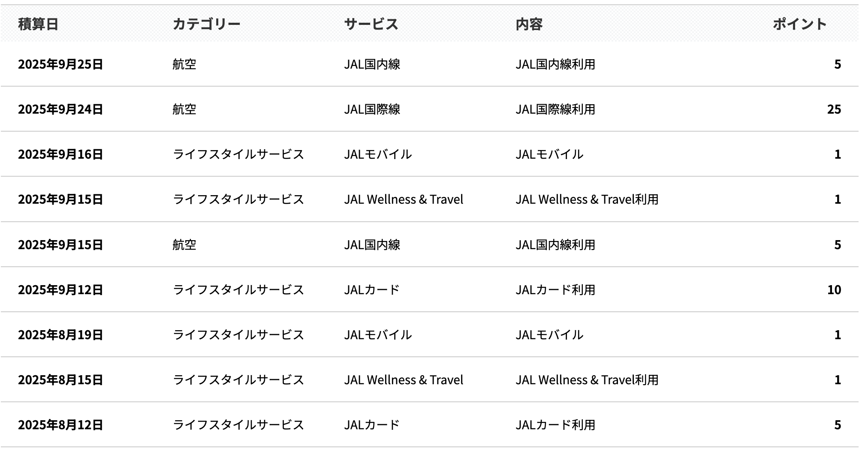Click JAL Wellness & Travel利用 on 8月15日 row
Image resolution: width=868 pixels, height=452 pixels.
587,380
